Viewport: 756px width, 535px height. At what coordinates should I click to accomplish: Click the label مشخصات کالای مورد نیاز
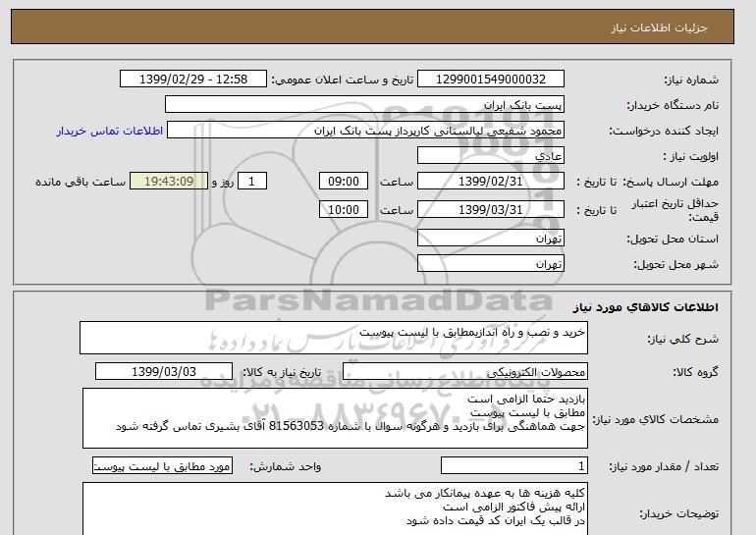point(655,419)
